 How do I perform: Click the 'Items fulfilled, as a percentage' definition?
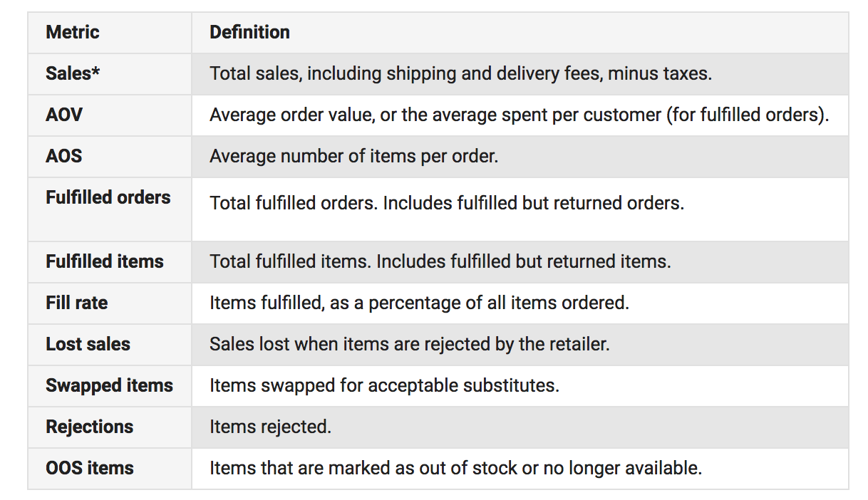(419, 303)
